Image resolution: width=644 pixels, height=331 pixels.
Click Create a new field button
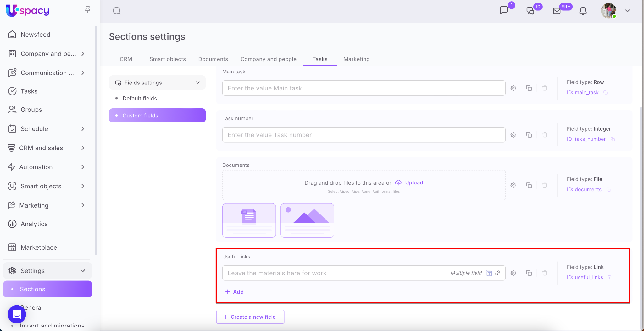(x=250, y=317)
